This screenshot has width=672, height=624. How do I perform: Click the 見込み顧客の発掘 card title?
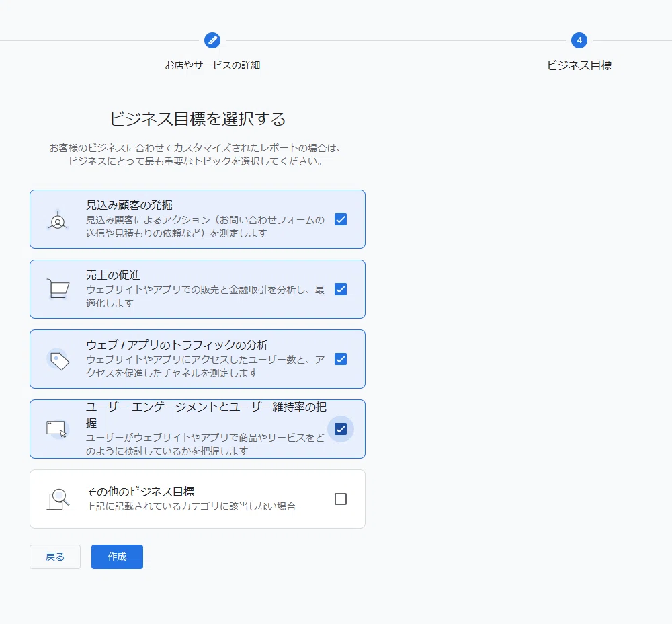tap(129, 205)
